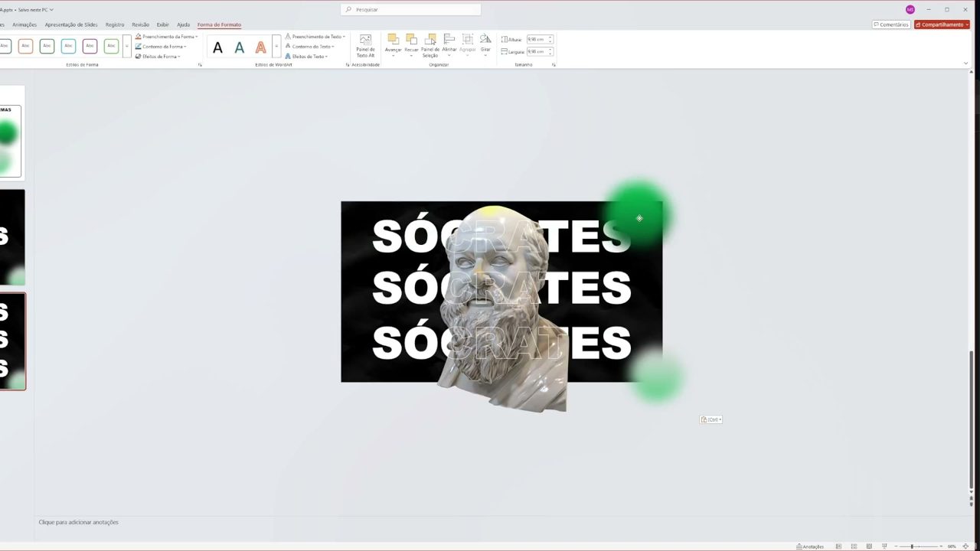The image size is (980, 551).
Task: Click the user account avatar
Action: pyautogui.click(x=910, y=9)
